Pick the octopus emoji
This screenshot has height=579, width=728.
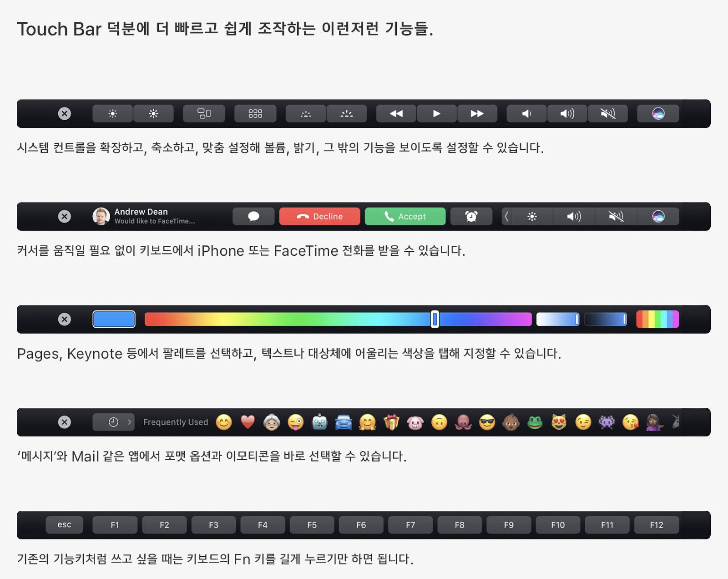(x=463, y=422)
